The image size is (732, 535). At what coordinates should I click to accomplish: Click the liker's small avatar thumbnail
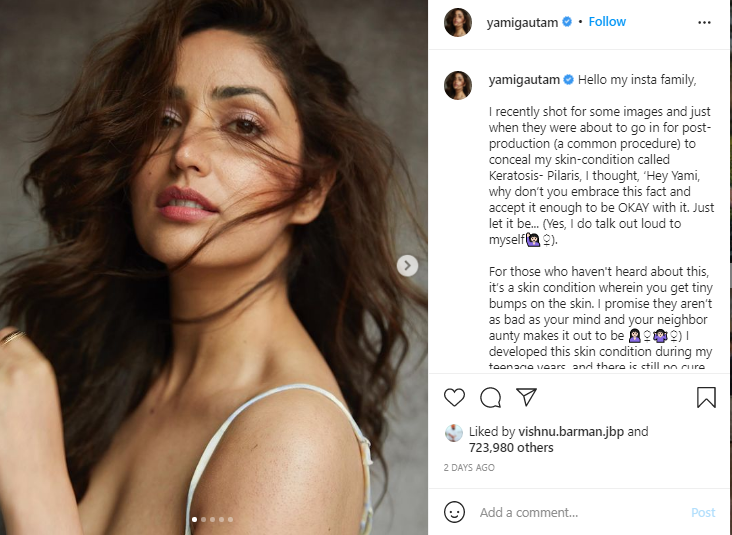pos(454,433)
